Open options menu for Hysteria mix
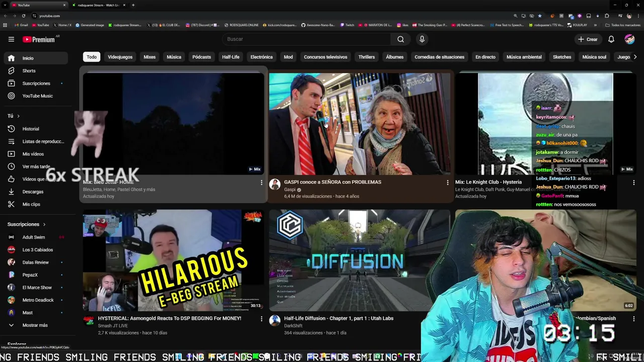The image size is (644, 362). point(633,183)
